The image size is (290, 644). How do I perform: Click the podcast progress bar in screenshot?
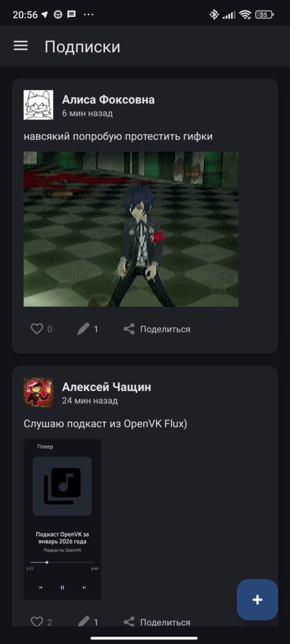62,562
